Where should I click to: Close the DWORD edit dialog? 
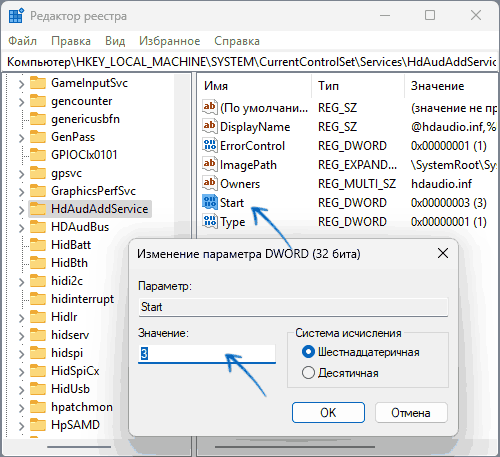pyautogui.click(x=443, y=253)
